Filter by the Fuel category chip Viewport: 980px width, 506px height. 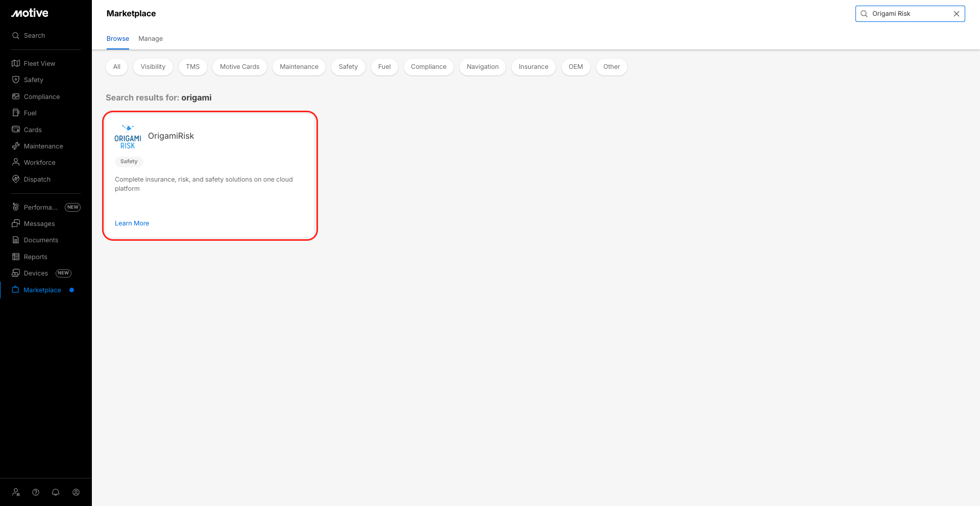384,67
